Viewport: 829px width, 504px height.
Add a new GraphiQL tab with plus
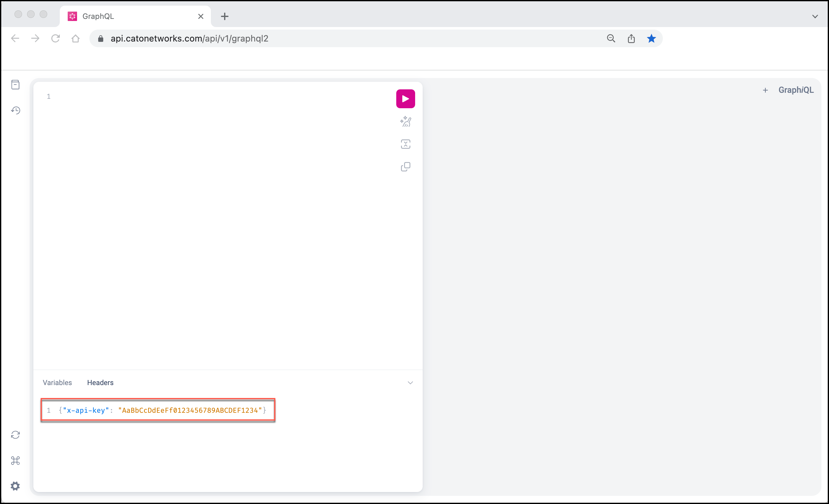tap(765, 90)
